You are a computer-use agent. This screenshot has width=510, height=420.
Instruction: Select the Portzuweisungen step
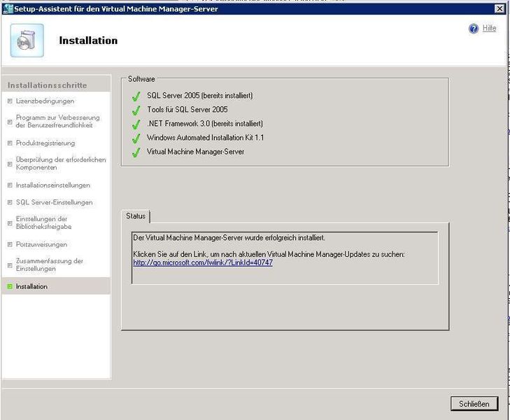pos(42,244)
